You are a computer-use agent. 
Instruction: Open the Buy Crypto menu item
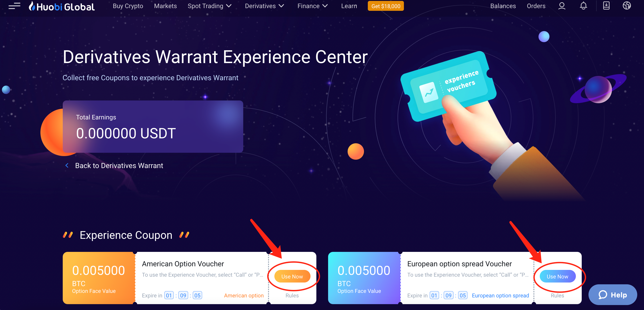pos(128,6)
